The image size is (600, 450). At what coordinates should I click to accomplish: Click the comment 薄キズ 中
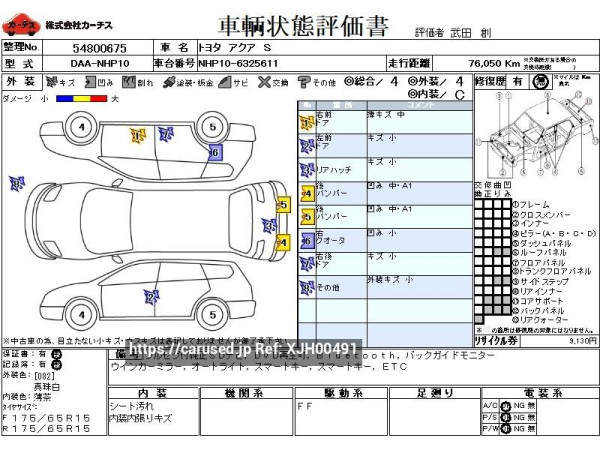386,114
